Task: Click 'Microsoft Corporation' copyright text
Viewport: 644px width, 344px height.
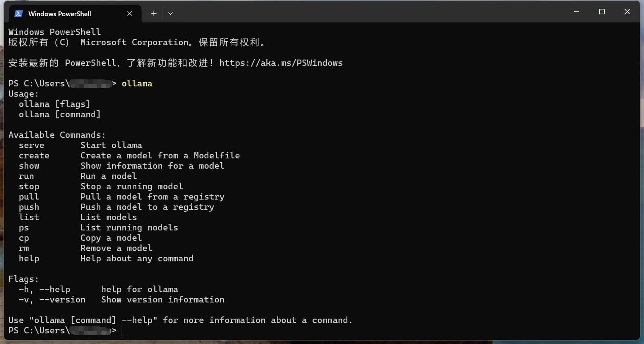Action: [x=135, y=42]
